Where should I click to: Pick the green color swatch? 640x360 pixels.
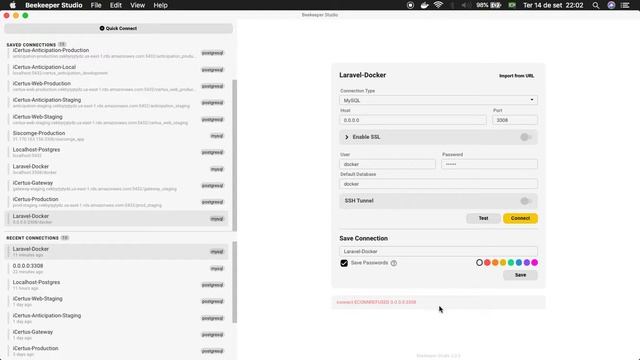pos(511,262)
